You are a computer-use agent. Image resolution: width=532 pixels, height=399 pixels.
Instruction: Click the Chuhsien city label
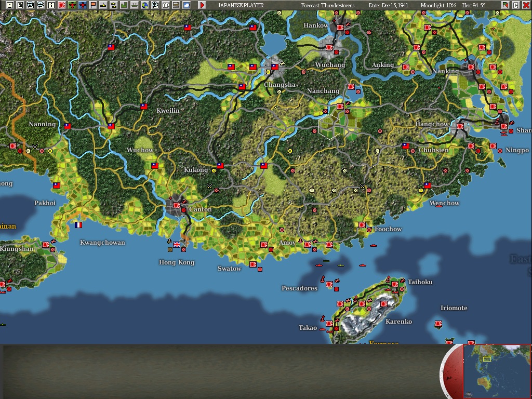[434, 150]
